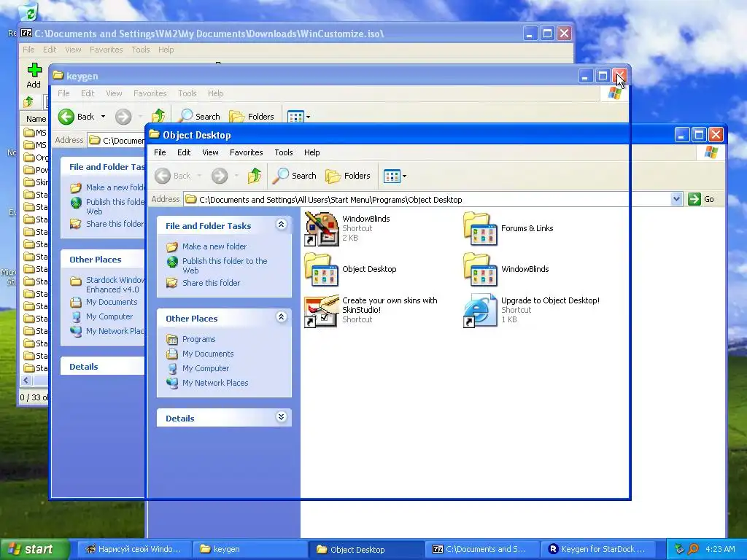The image size is (747, 560).
Task: Click Search in Object Desktop toolbar
Action: (x=295, y=176)
